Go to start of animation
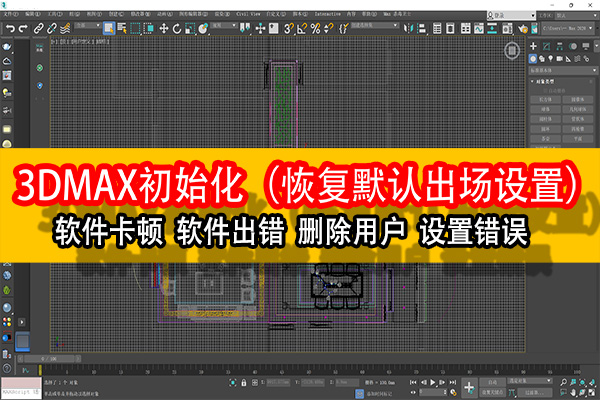Viewport: 600px width, 400px height. 413,382
